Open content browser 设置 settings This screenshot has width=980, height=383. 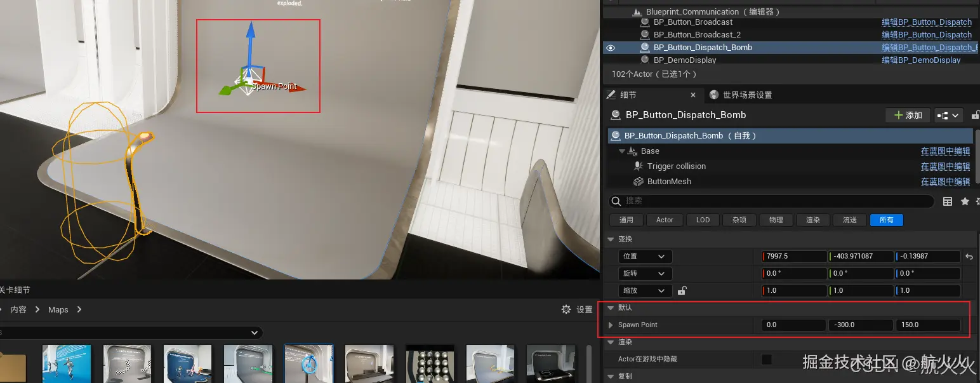pos(577,310)
